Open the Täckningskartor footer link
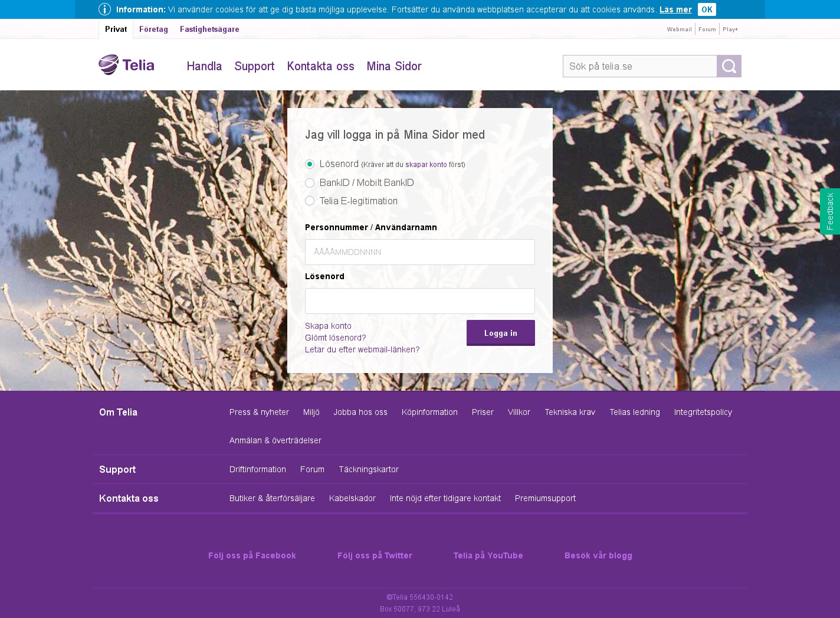 tap(369, 469)
